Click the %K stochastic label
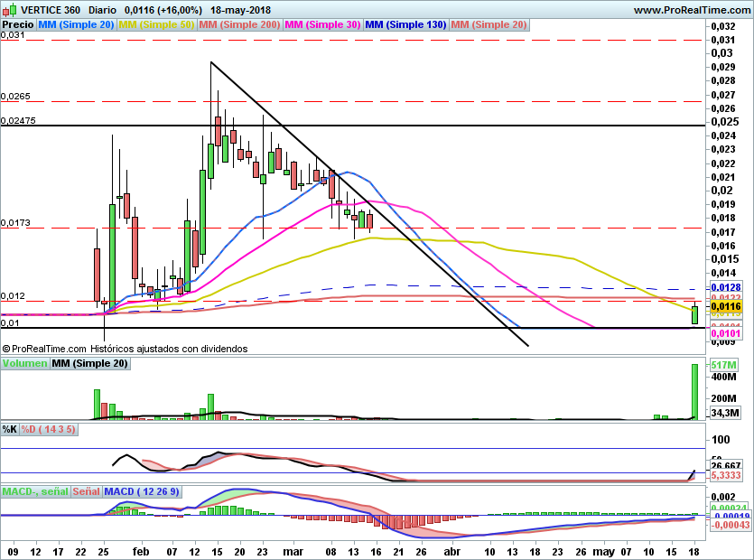This screenshot has height=560, width=754. coord(10,429)
